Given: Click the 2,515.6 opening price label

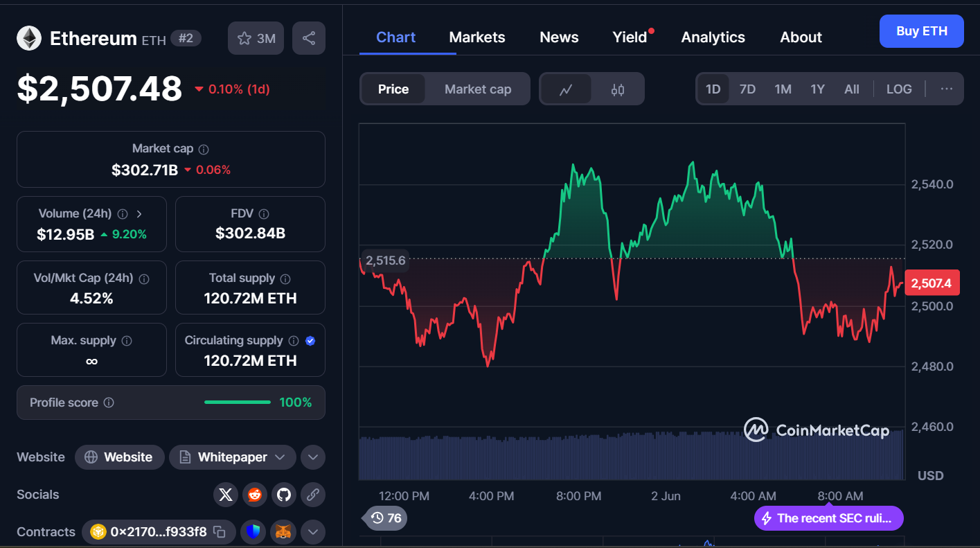Looking at the screenshot, I should [x=385, y=261].
